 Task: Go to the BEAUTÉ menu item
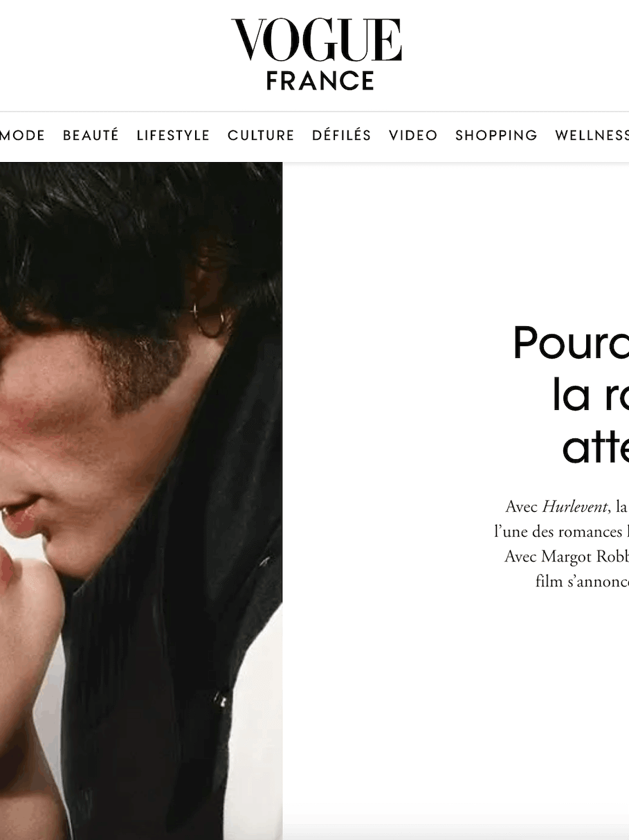91,135
